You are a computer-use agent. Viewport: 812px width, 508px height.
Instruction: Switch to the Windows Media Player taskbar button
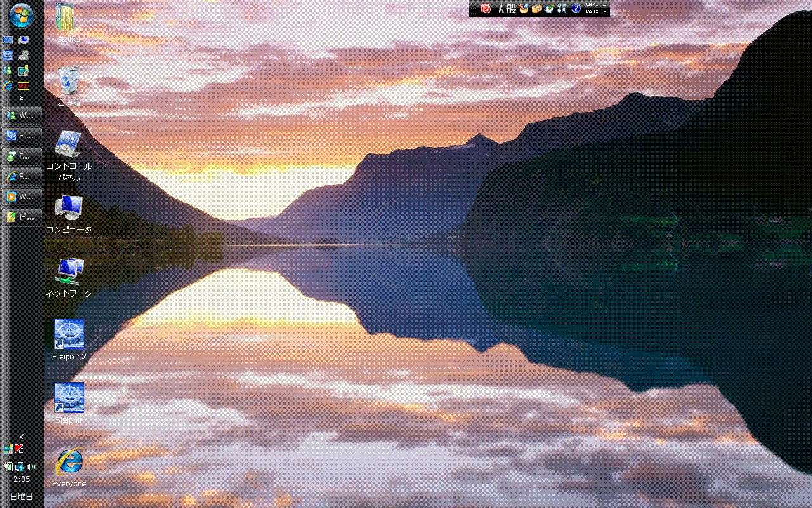(x=22, y=197)
